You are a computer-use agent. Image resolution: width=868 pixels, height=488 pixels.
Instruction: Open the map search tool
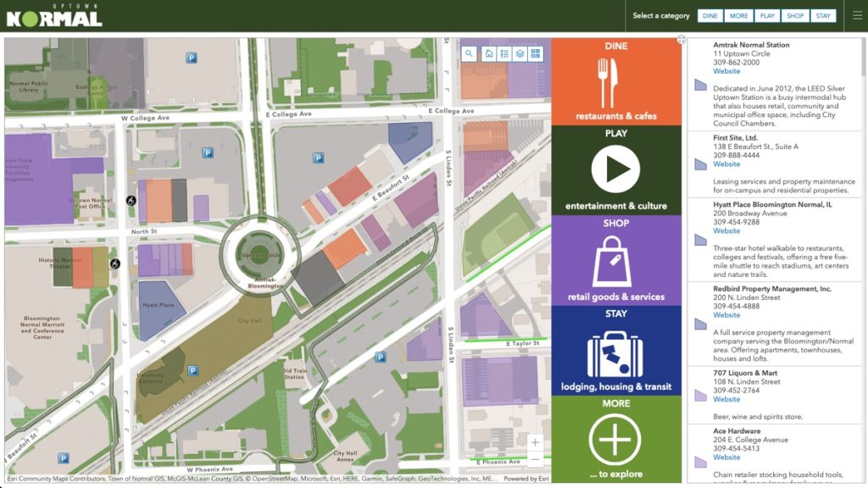[x=469, y=53]
